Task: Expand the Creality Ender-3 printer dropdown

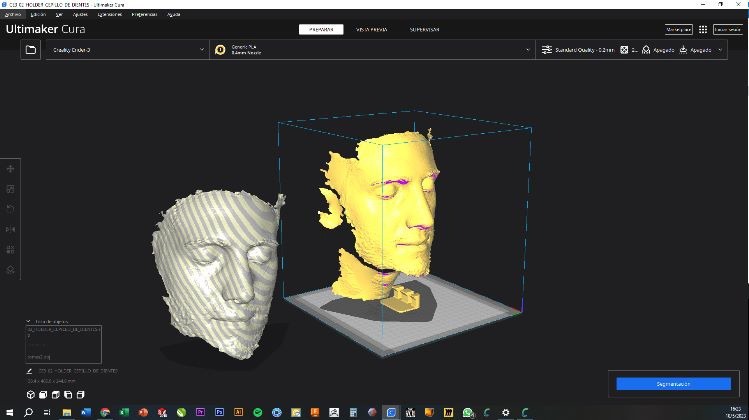Action: click(x=128, y=50)
